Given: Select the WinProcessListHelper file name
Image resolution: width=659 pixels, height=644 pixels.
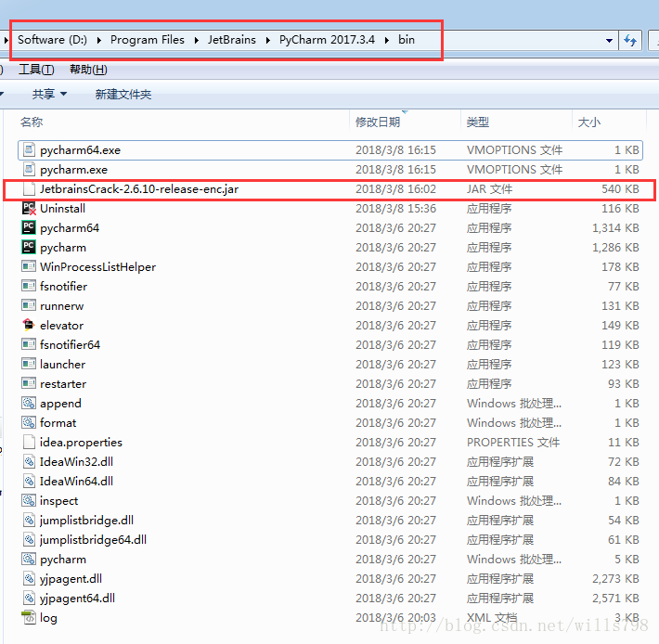Looking at the screenshot, I should point(98,266).
